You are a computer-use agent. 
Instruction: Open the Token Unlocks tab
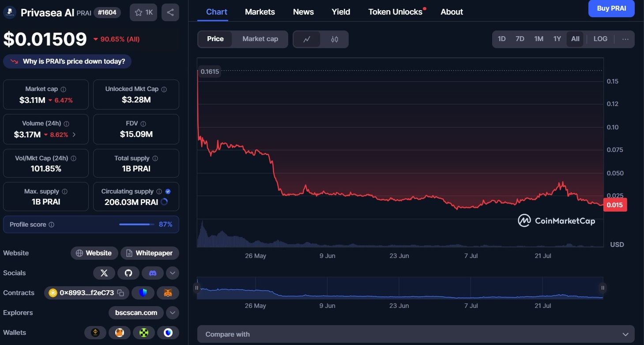(x=395, y=12)
